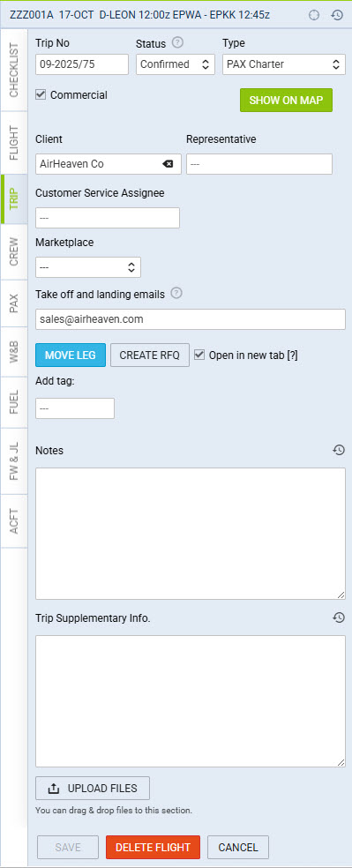Click inside the Notes text area
352x868 pixels.
pos(191,533)
